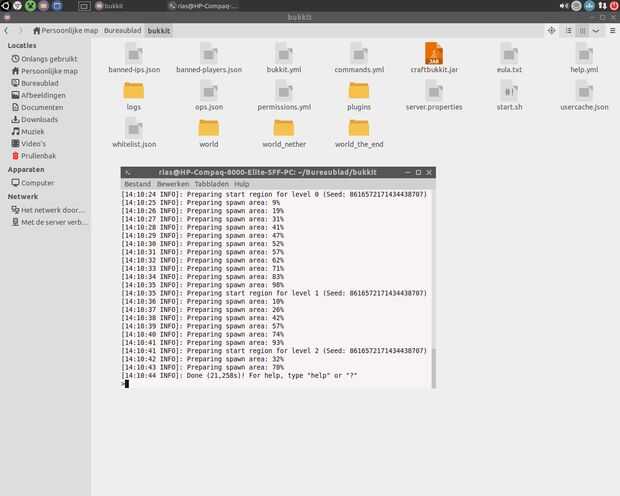Switch to list view in file manager

(x=568, y=30)
